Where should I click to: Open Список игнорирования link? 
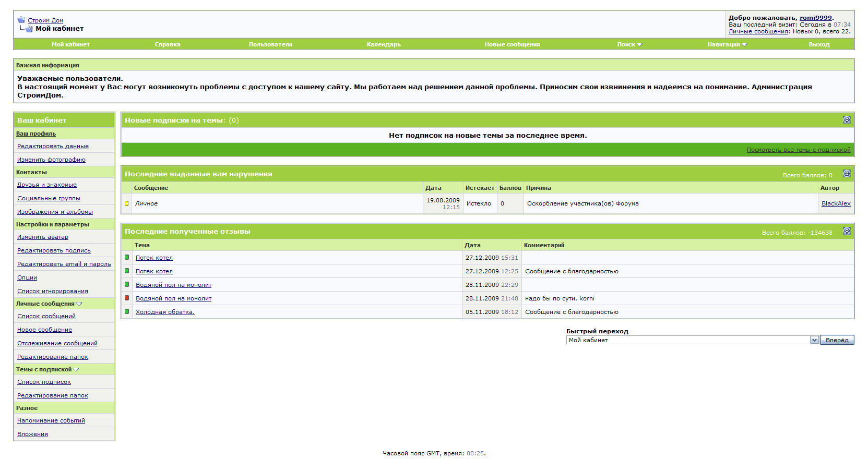click(52, 291)
